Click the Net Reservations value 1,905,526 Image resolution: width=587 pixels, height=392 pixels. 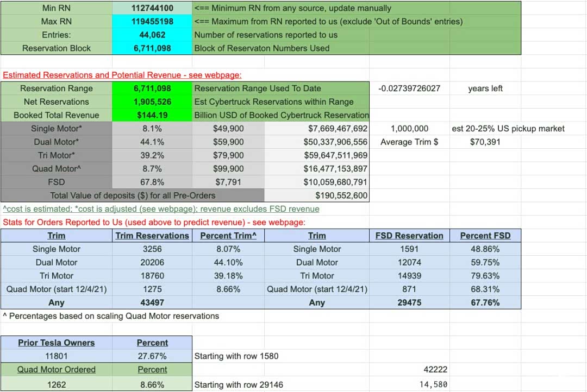point(152,102)
